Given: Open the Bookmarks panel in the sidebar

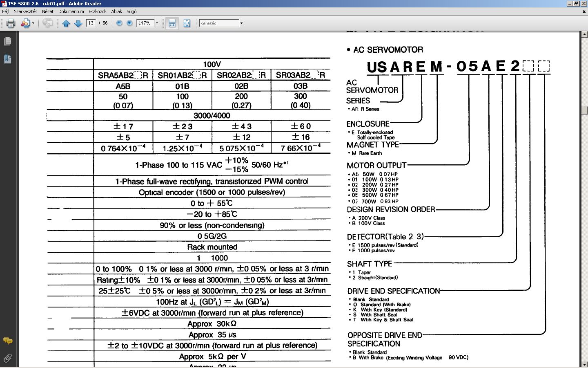Looking at the screenshot, I should [7, 59].
